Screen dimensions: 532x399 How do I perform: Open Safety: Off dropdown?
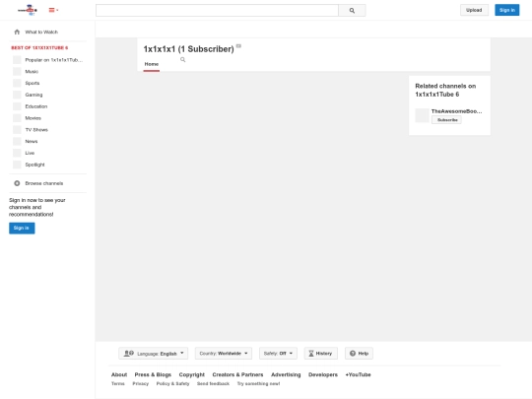point(278,354)
